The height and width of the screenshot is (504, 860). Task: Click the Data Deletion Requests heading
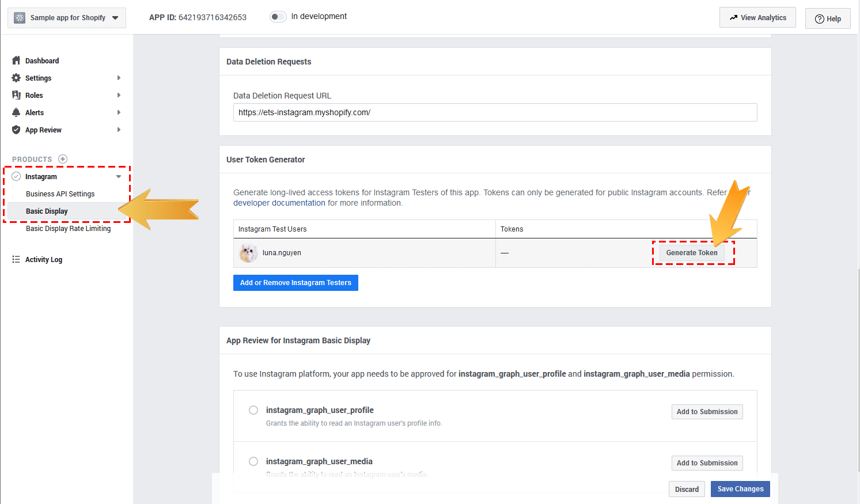[x=268, y=62]
